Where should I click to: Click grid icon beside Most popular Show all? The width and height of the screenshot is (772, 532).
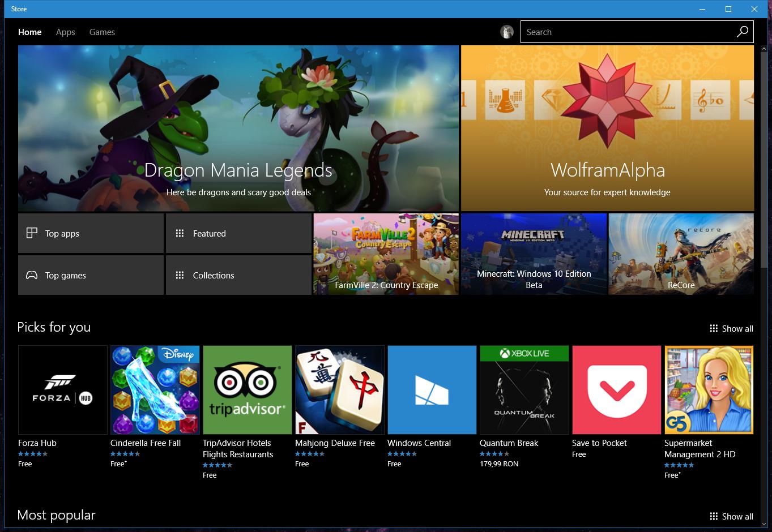point(714,516)
